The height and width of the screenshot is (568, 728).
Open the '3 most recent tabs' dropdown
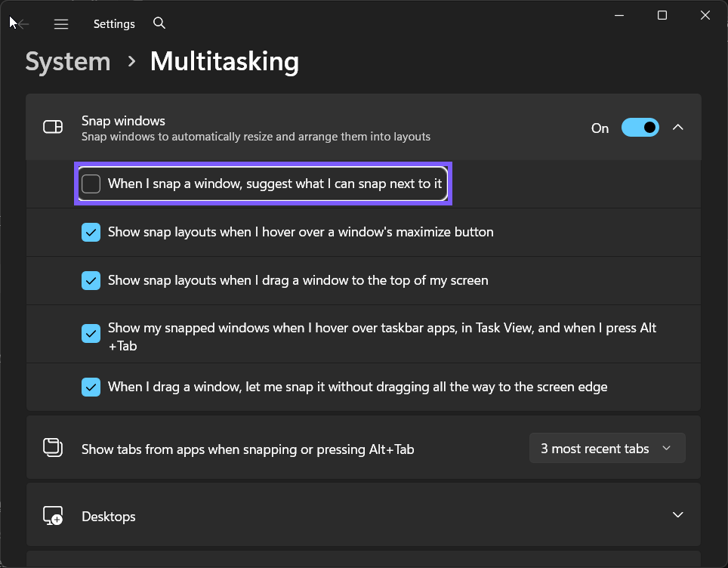click(x=607, y=448)
